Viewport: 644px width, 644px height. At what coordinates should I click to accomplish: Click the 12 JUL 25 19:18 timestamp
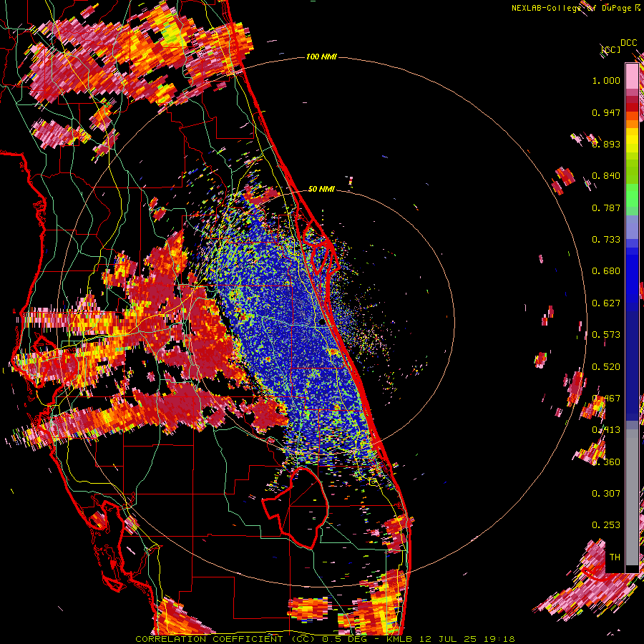click(x=467, y=639)
